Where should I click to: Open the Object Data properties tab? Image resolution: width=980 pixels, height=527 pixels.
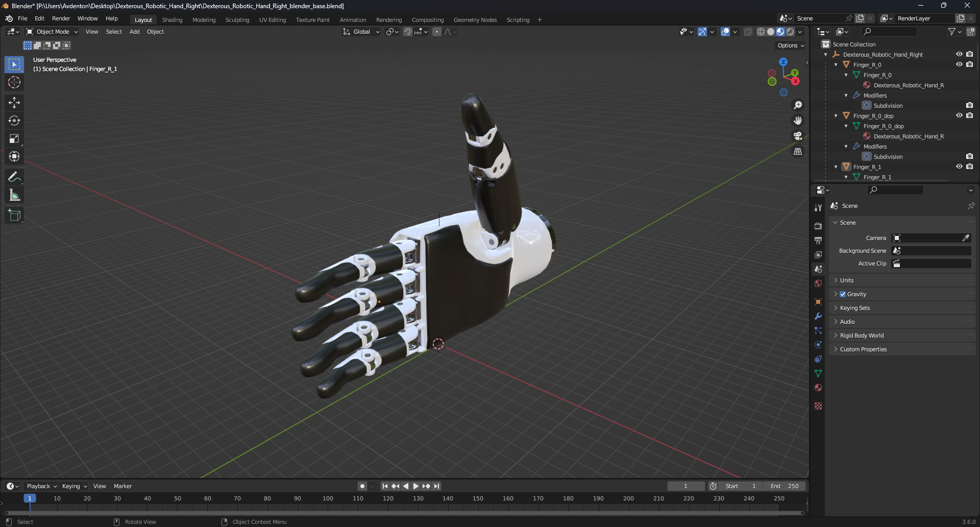point(818,373)
